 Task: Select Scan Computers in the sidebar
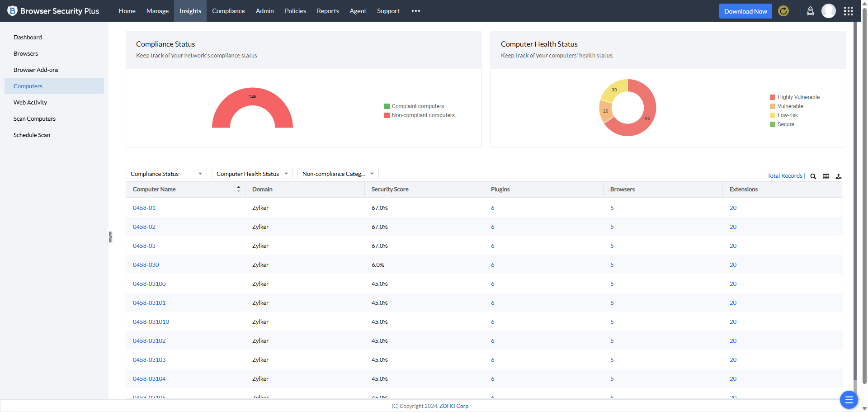[34, 118]
